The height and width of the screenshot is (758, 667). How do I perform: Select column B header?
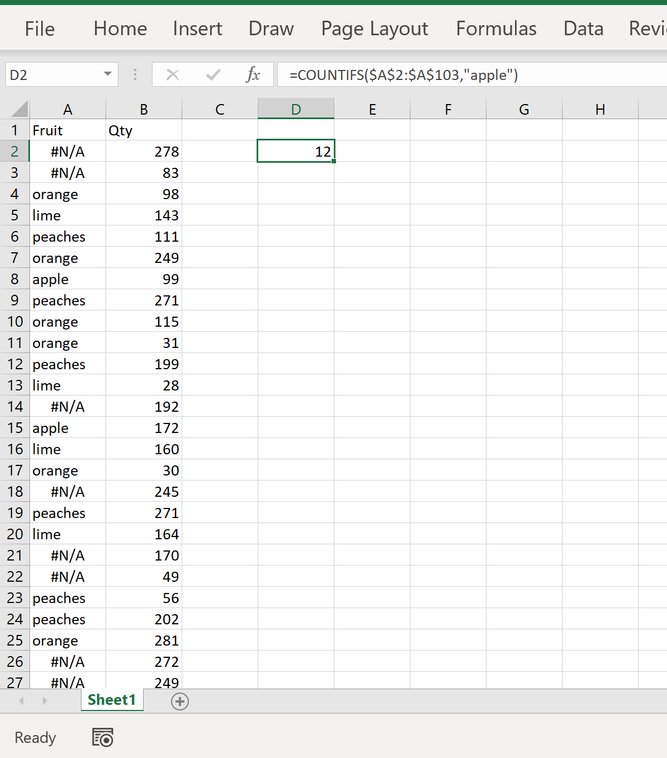144,109
